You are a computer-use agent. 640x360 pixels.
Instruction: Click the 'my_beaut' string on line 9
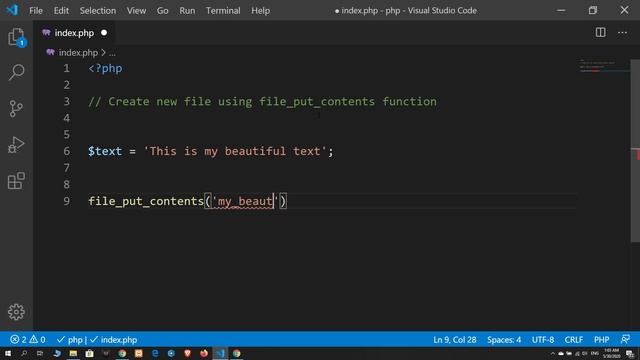click(x=245, y=201)
